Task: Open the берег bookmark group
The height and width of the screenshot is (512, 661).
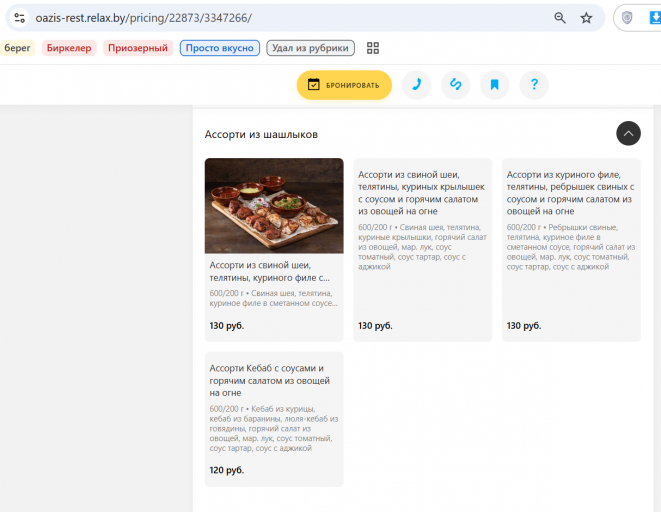Action: [x=17, y=48]
